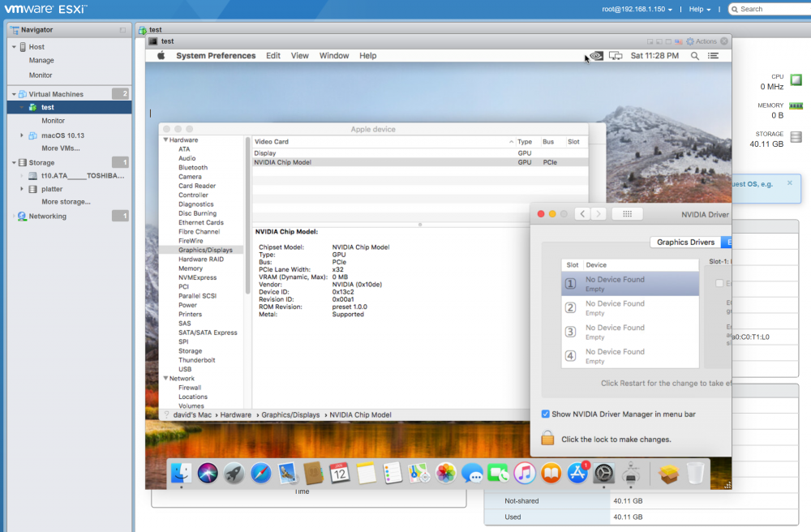Image resolution: width=811 pixels, height=532 pixels.
Task: Open iTunes music icon in dock
Action: click(525, 473)
